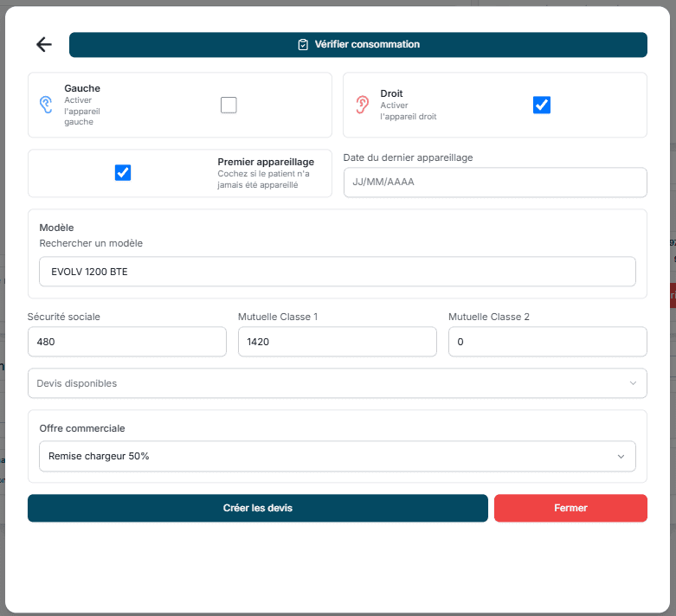This screenshot has width=676, height=616.
Task: Click the Mutuelle Classe 2 input
Action: point(548,342)
